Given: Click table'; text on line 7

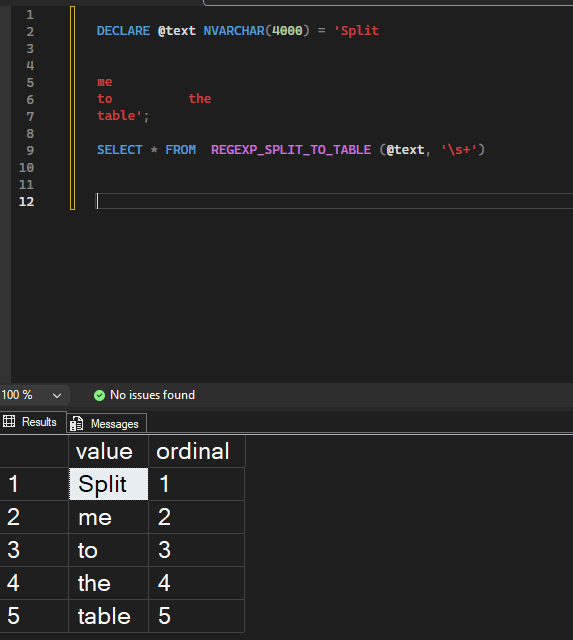Looking at the screenshot, I should click(123, 116).
